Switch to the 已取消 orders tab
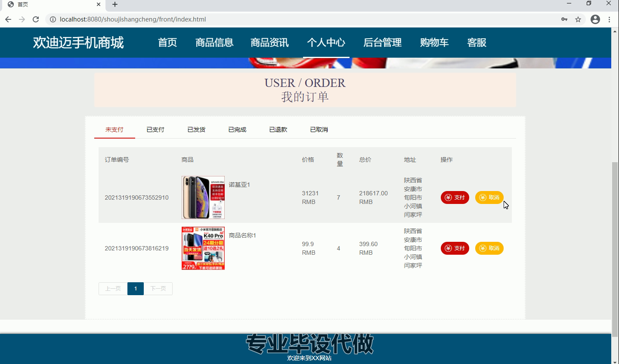Screen dimensions: 619x364 click(x=319, y=130)
